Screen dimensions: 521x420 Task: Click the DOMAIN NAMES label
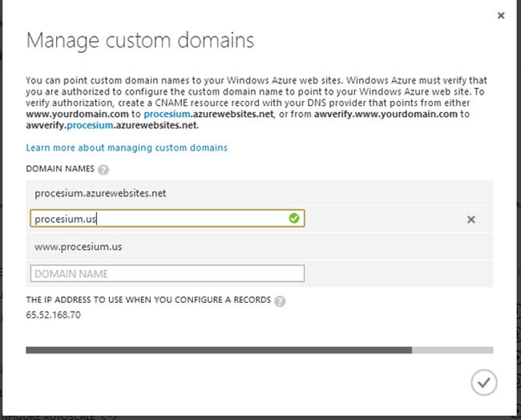coord(60,169)
